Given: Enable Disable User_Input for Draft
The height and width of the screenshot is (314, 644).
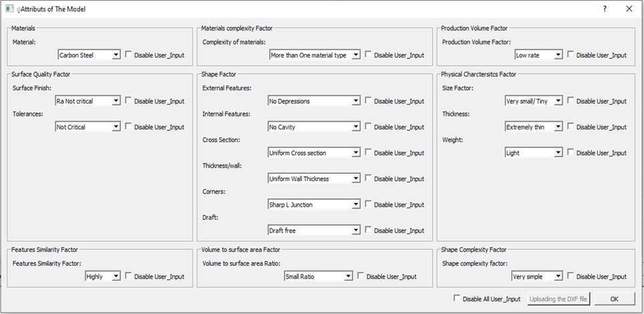Looking at the screenshot, I should point(368,230).
